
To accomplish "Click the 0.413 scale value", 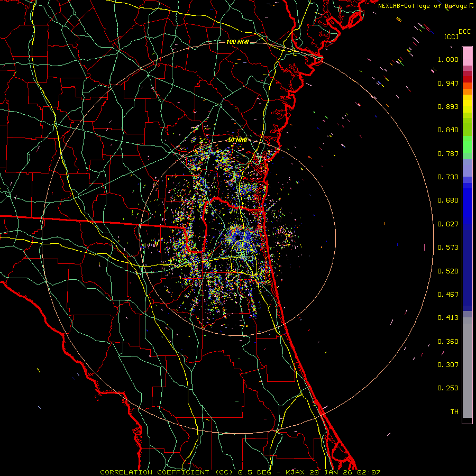I will 448,318.
